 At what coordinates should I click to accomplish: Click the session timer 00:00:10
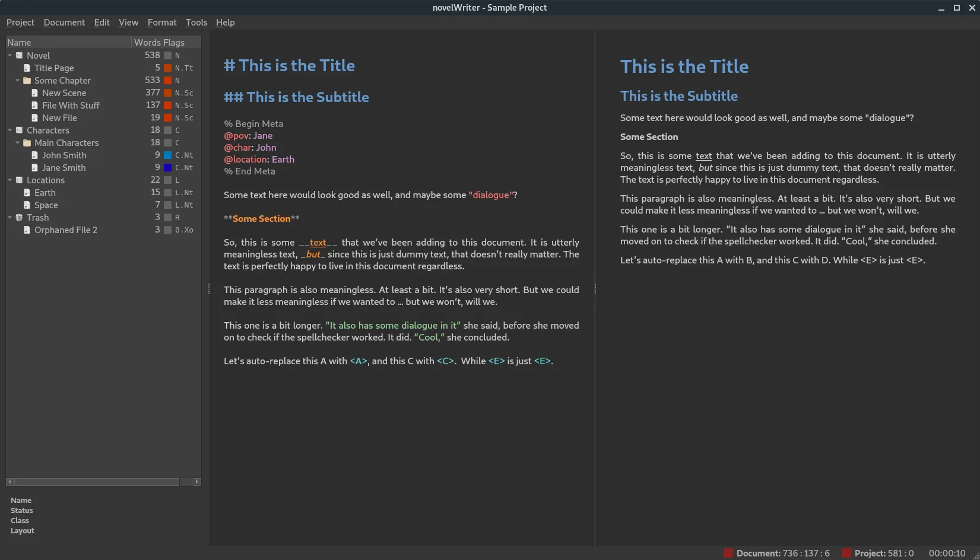(x=947, y=552)
